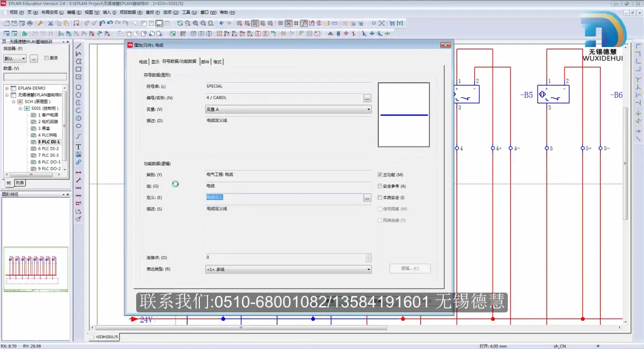Collapse the SCH (原理图) node
Screen dimensions: 644x349
point(14,102)
